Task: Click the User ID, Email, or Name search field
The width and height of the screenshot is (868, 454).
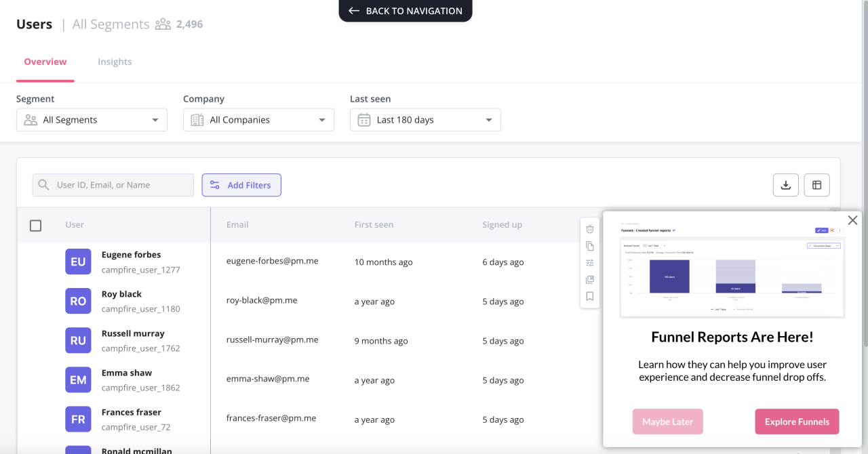Action: click(x=113, y=184)
